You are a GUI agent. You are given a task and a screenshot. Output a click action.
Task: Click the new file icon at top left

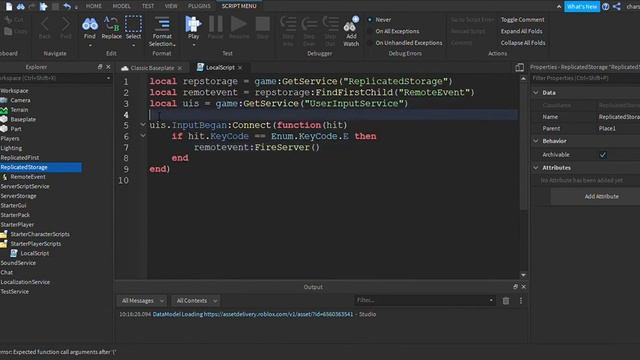(x=9, y=6)
